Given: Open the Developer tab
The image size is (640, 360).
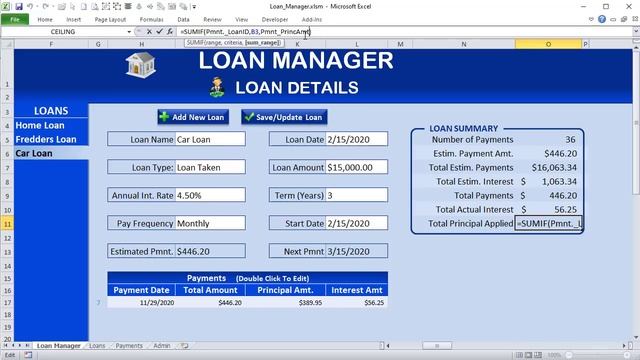Looking at the screenshot, I should (275, 19).
